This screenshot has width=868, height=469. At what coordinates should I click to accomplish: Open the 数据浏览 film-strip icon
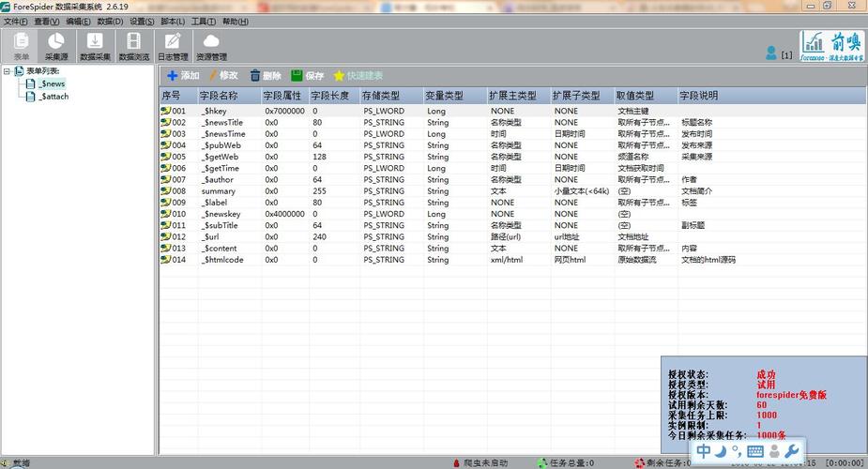(x=134, y=46)
